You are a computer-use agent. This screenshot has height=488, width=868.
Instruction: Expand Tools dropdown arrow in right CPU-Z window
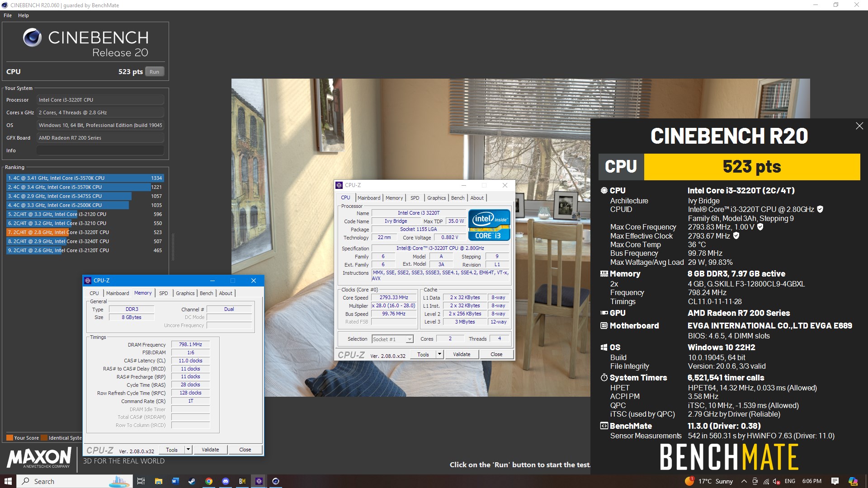coord(439,354)
